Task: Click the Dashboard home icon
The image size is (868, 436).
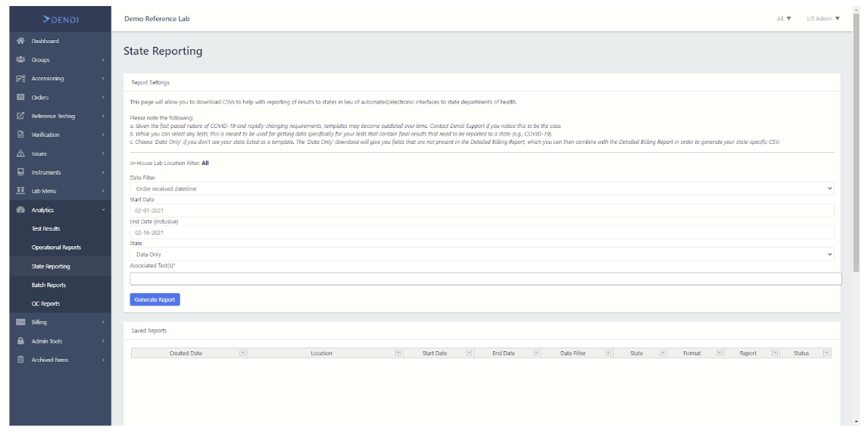Action: [21, 41]
